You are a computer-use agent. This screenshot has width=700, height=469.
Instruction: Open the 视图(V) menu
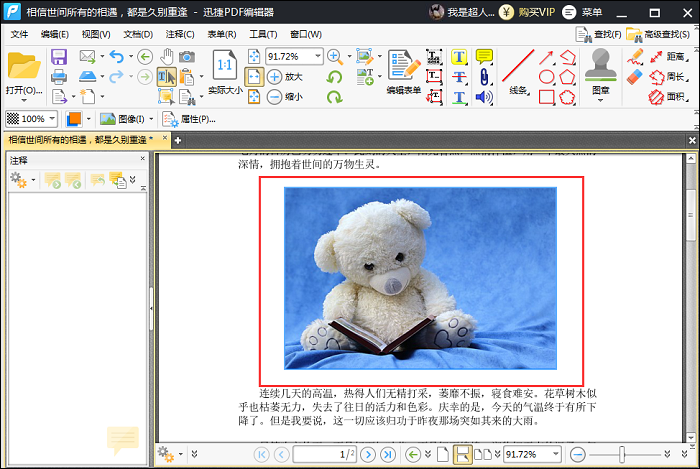click(96, 34)
